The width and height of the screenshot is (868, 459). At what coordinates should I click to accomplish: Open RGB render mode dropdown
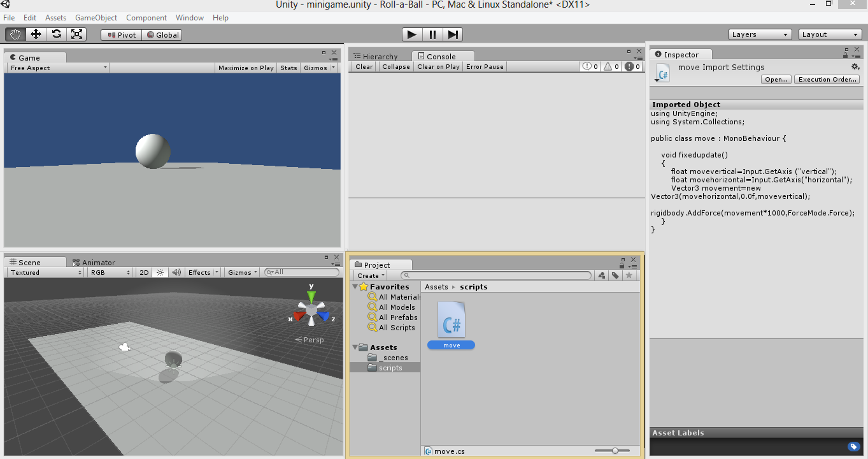110,272
